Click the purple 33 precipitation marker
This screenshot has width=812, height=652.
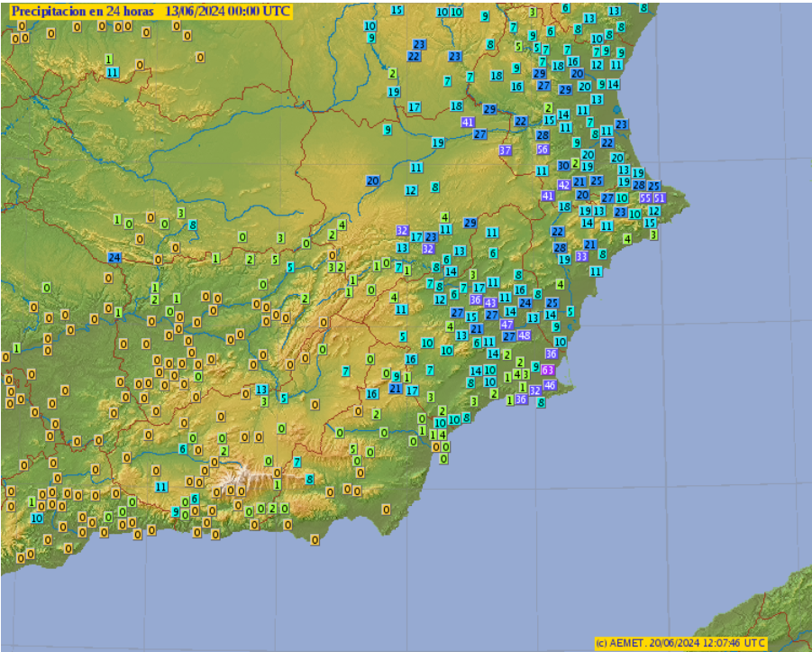coord(581,257)
